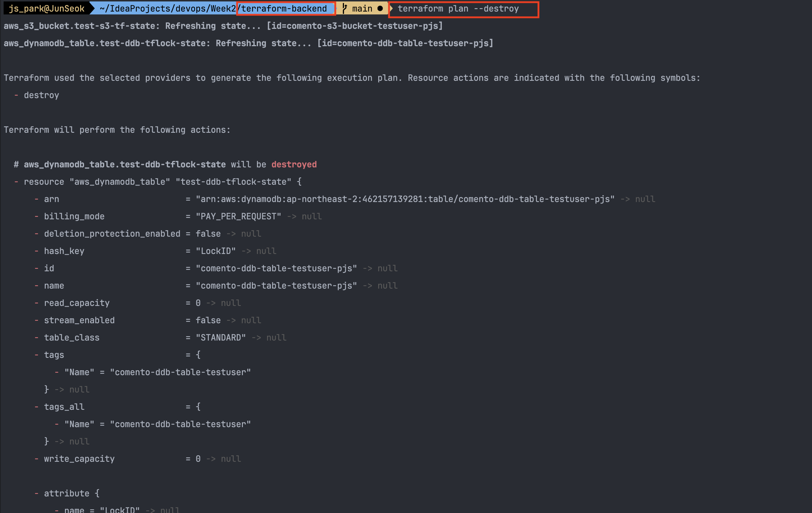812x513 pixels.
Task: Click the prompt arrow before terraform command
Action: [391, 8]
